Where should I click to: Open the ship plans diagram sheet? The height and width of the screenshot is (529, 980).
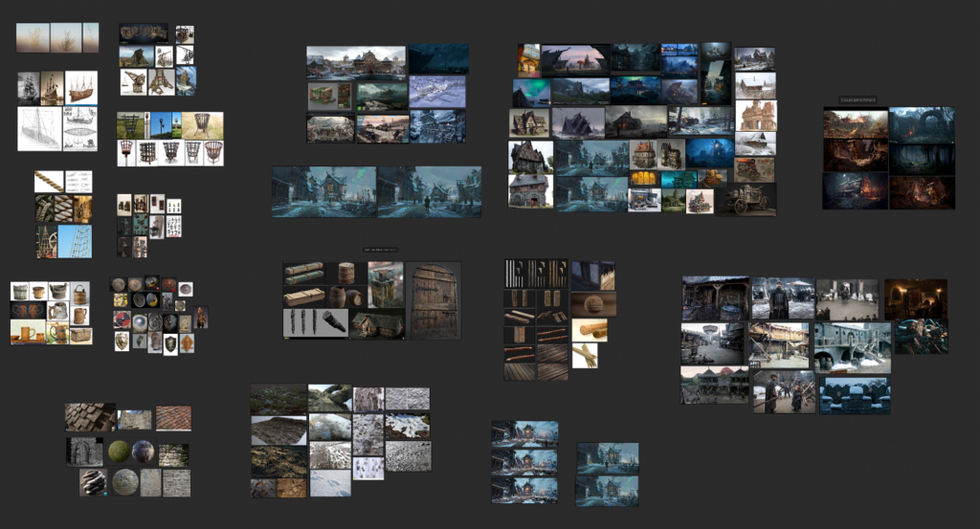point(80,129)
